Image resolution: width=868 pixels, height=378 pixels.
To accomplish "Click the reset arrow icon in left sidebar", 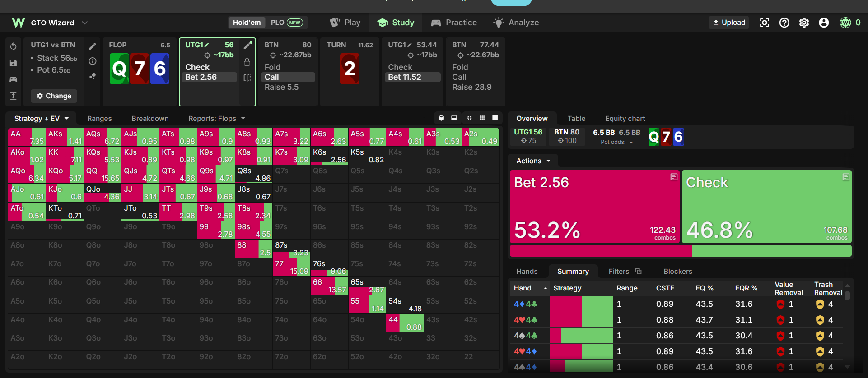I will coord(14,46).
